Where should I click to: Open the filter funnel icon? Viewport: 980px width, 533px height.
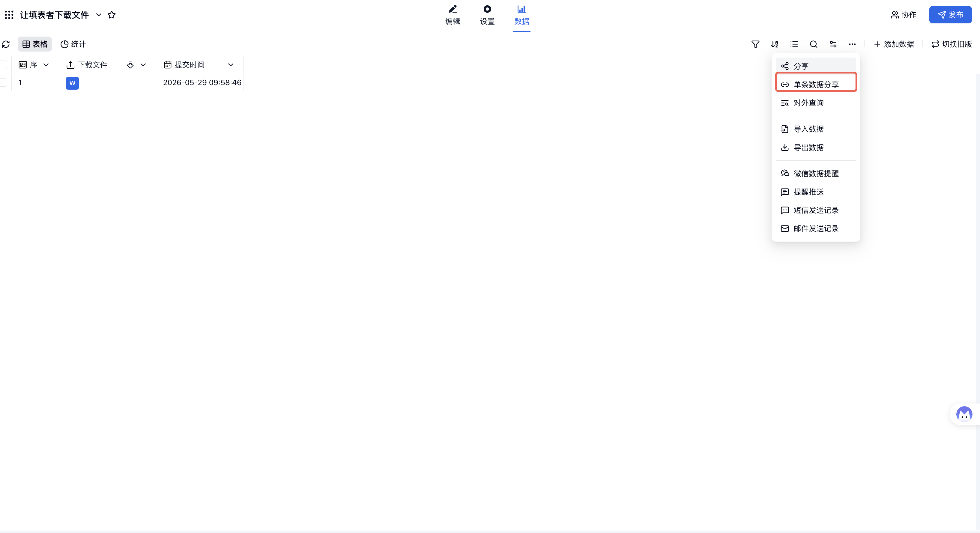pos(756,44)
